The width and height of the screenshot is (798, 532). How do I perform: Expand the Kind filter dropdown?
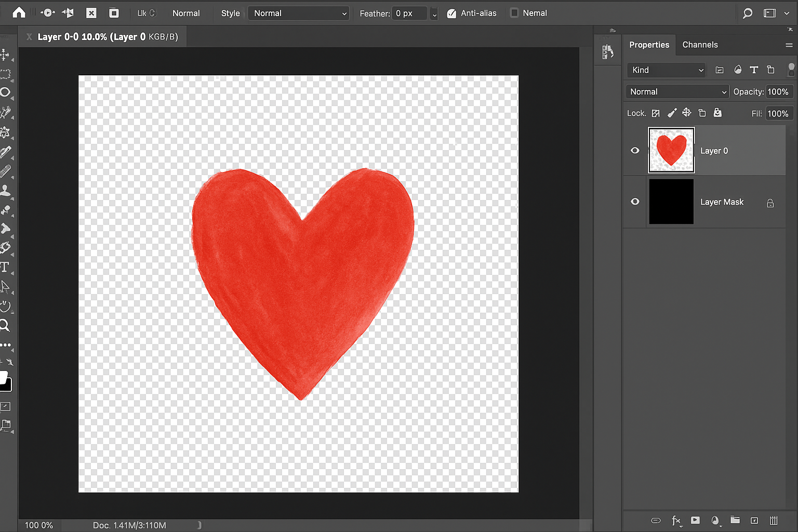(x=667, y=70)
